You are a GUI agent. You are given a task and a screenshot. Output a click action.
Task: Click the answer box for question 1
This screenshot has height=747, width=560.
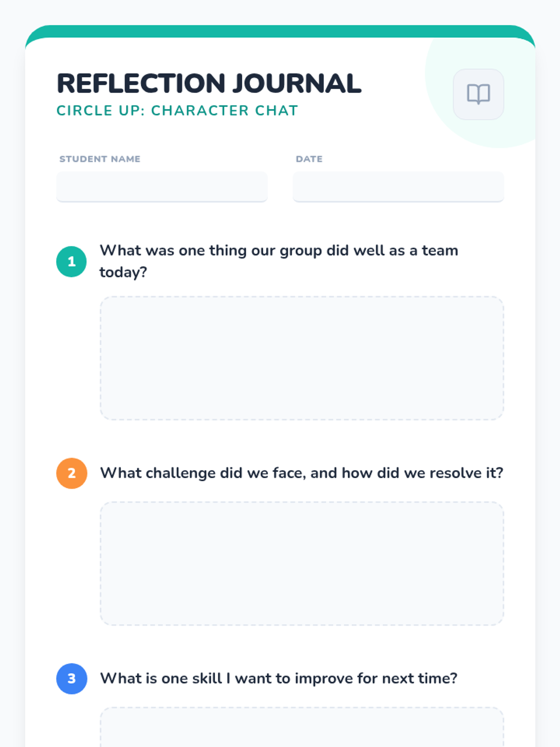point(301,358)
